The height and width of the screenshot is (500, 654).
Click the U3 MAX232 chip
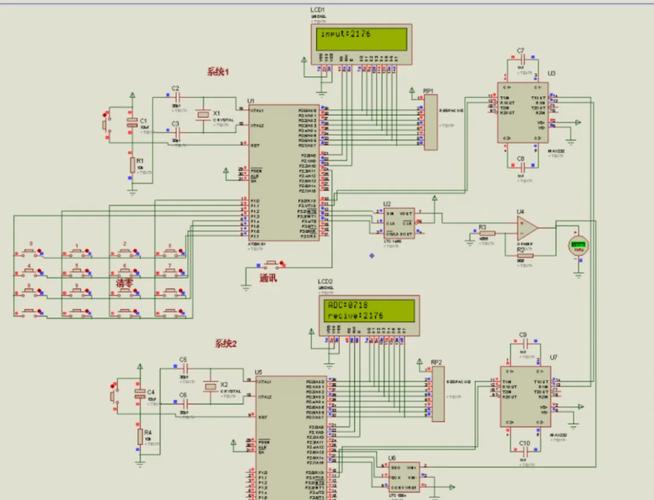point(520,110)
